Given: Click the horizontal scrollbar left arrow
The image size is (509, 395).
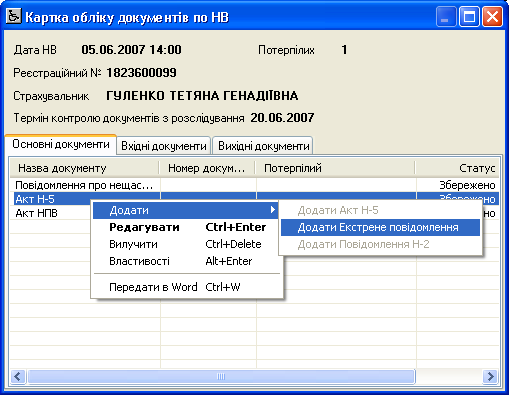Looking at the screenshot, I should coord(18,377).
